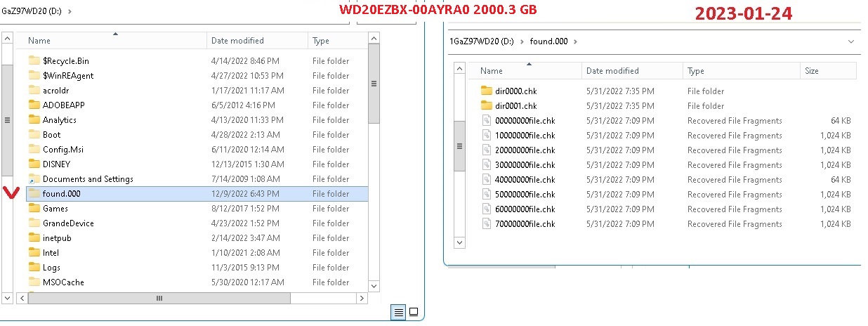Click the Documents and Settings shortcut icon
The height and width of the screenshot is (326, 868).
[34, 179]
